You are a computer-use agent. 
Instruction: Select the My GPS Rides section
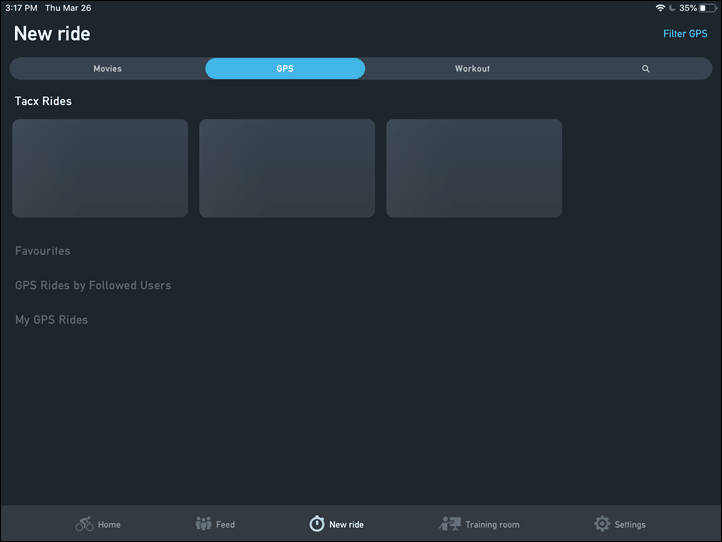click(51, 320)
